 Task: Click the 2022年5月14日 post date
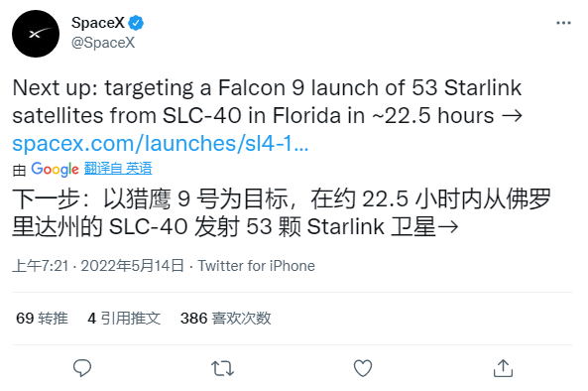(x=133, y=266)
